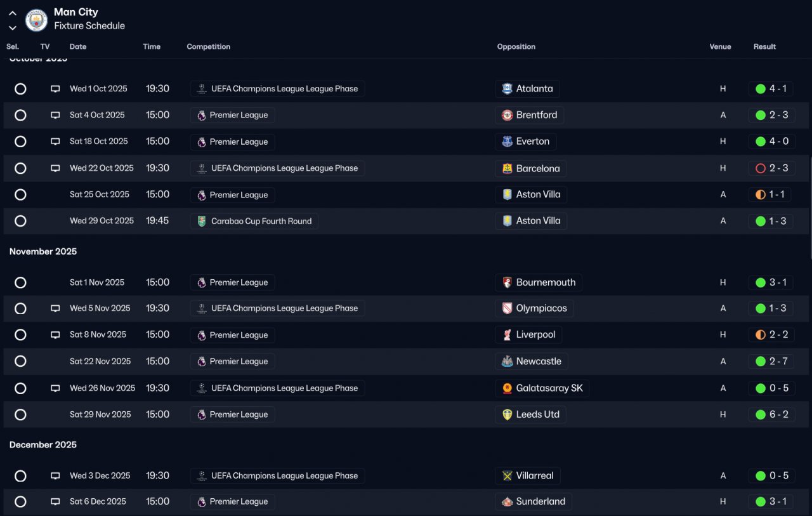
Task: Select the Sunderland fixture radio button
Action: [x=20, y=502]
